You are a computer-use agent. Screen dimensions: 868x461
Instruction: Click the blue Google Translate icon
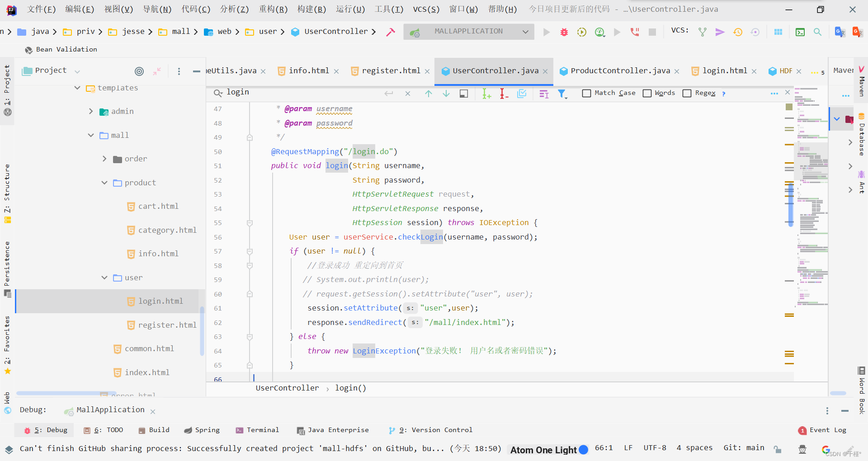tap(840, 32)
